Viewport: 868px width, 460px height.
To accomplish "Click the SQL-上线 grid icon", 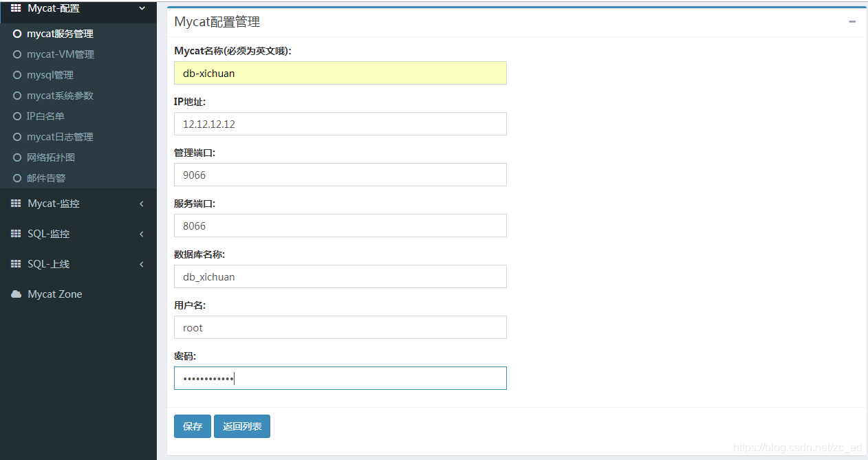I will point(16,264).
